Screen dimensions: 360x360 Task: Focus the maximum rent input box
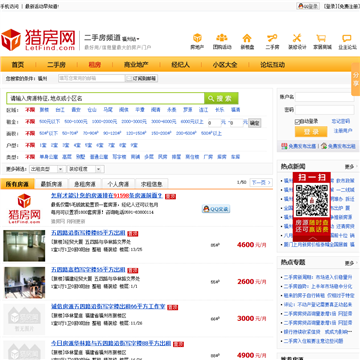(x=236, y=123)
